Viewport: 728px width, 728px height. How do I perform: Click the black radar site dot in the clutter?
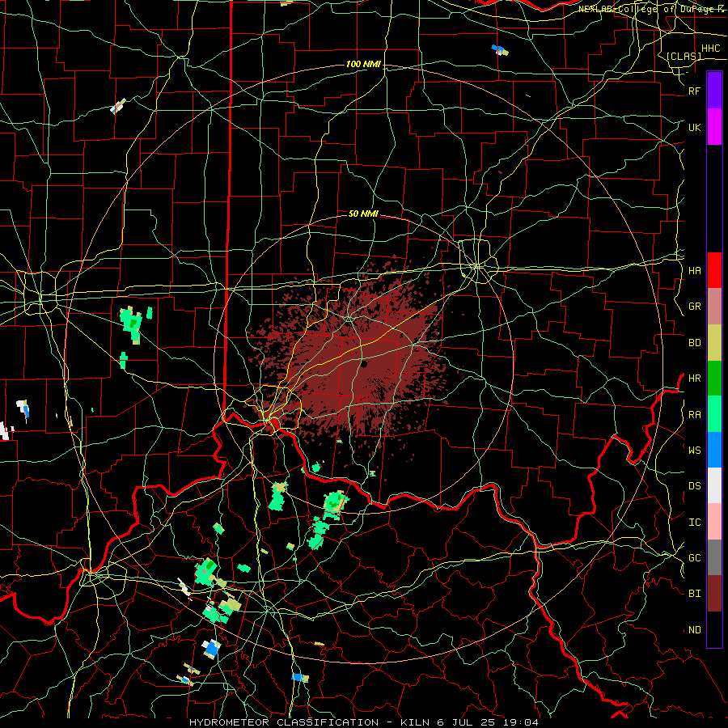[364, 364]
